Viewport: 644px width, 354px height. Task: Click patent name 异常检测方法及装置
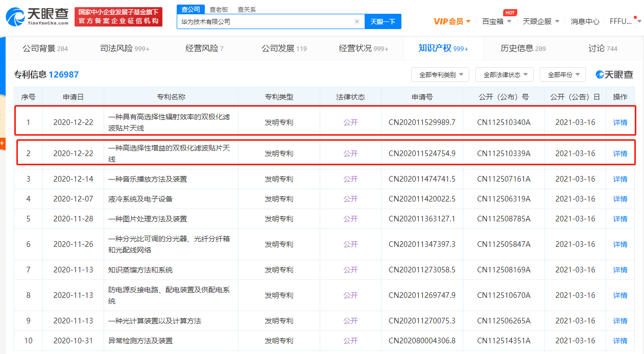[140, 341]
